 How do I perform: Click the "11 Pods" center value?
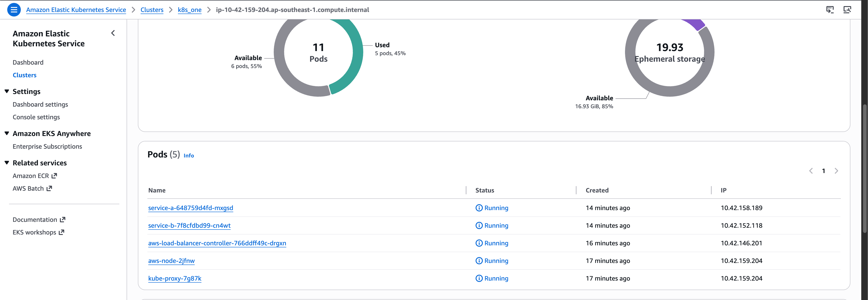tap(318, 53)
